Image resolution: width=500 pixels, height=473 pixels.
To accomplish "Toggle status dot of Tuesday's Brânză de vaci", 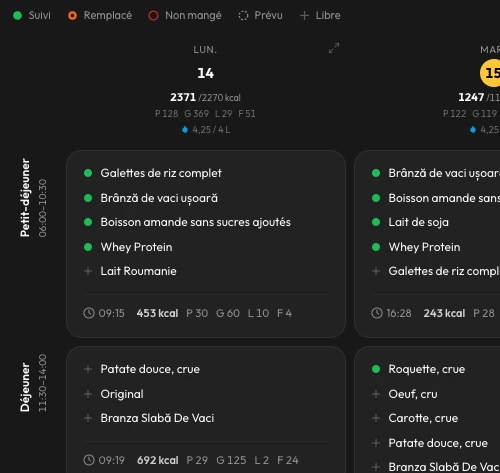I will pyautogui.click(x=376, y=173).
